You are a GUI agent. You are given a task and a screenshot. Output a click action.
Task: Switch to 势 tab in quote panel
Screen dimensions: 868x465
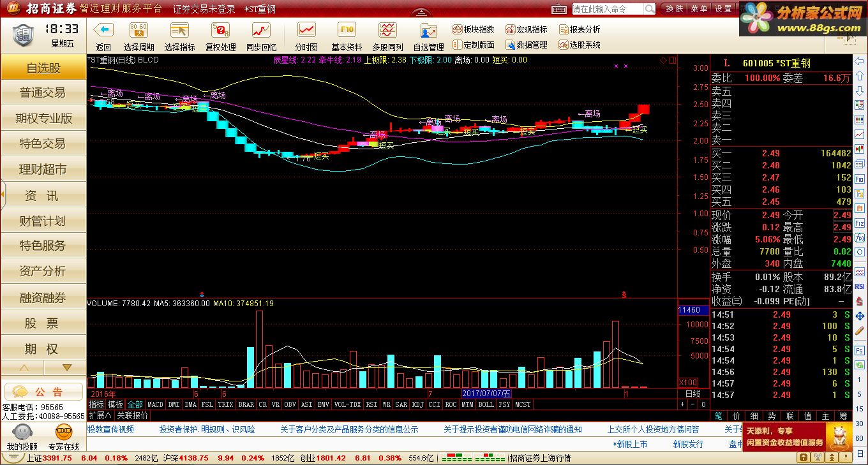coord(772,416)
